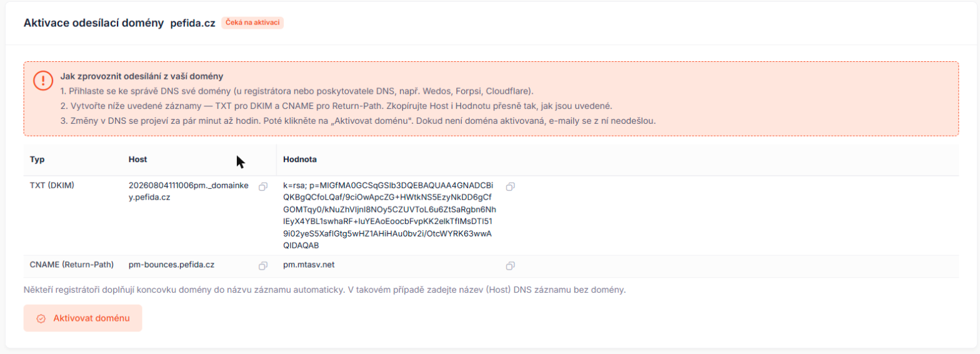Click the DKIM public key value text
Image resolution: width=980 pixels, height=354 pixels.
tap(389, 216)
